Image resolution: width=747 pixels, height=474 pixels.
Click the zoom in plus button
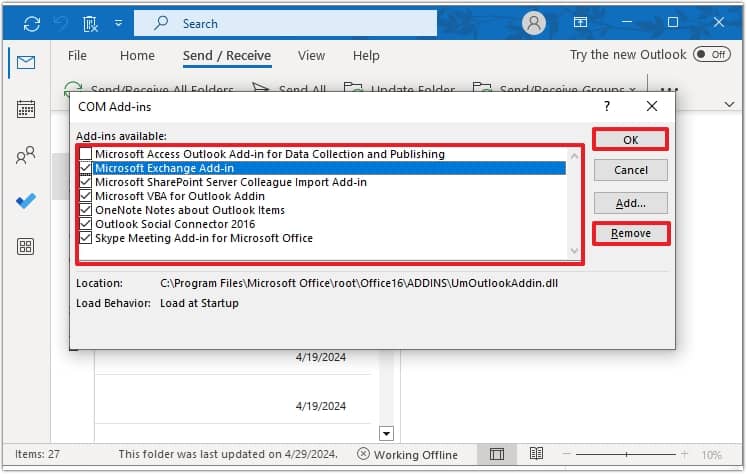684,454
